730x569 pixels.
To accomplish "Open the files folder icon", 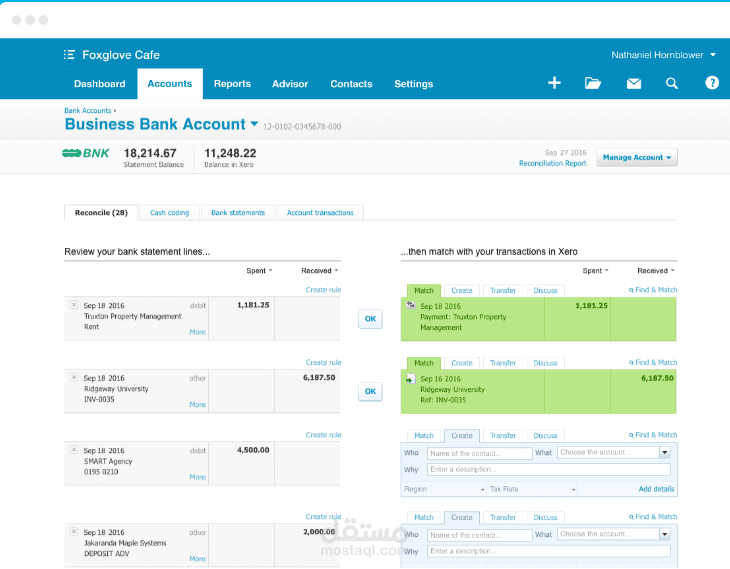I will coord(593,83).
